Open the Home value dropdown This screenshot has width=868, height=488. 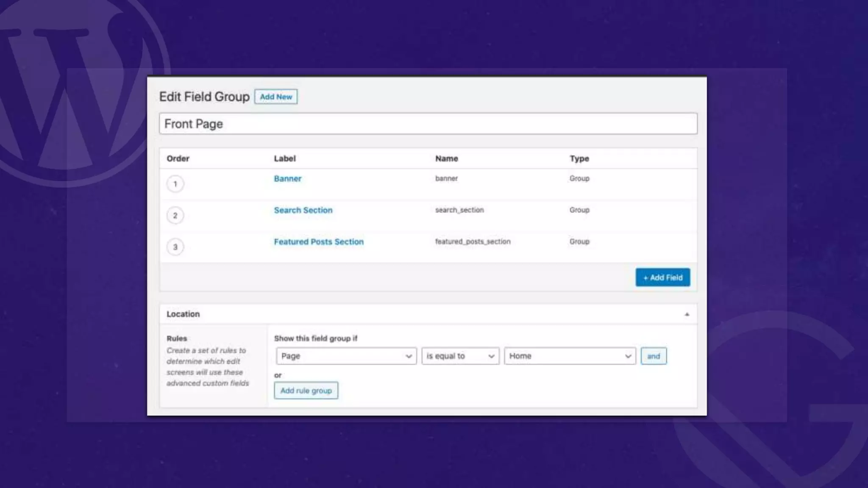[569, 356]
